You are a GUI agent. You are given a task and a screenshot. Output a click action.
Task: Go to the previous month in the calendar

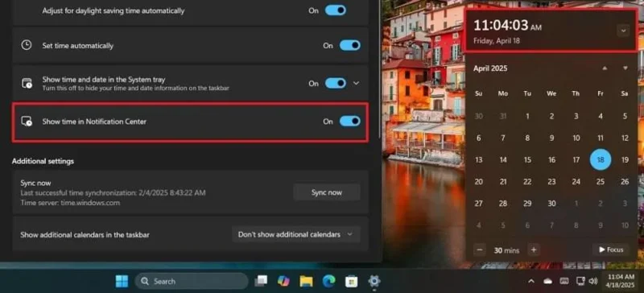(605, 68)
